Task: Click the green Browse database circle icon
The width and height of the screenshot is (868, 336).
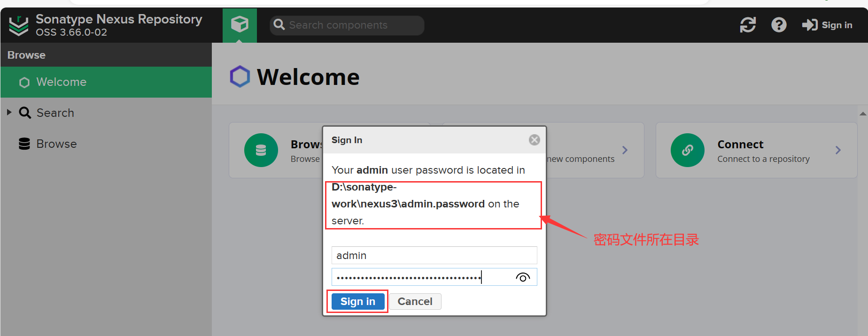Action: [x=261, y=150]
